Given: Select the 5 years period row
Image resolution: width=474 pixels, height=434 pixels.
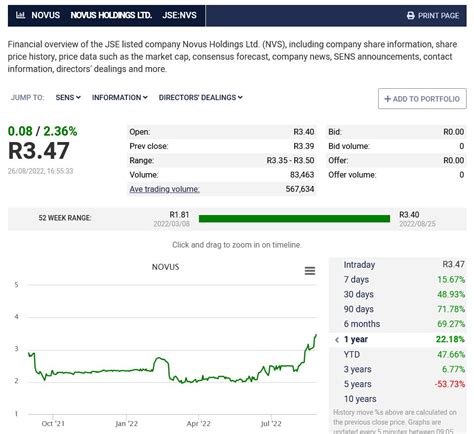Looking at the screenshot, I should (397, 384).
